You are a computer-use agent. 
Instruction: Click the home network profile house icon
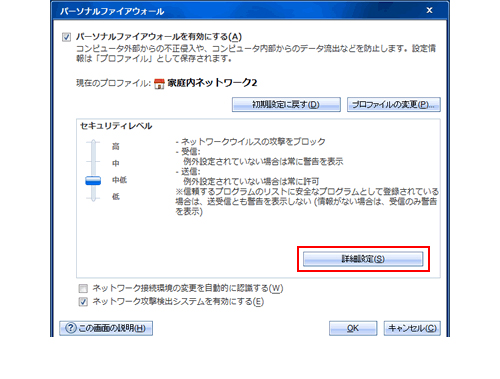[x=159, y=83]
